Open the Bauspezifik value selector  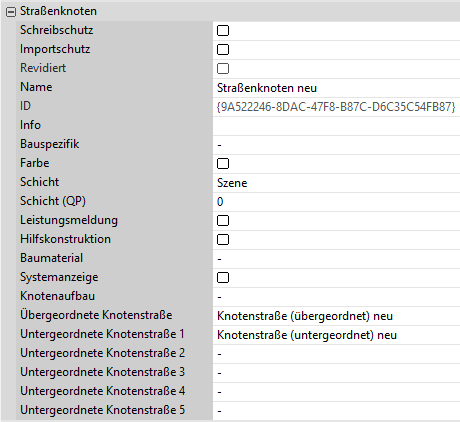click(x=337, y=145)
